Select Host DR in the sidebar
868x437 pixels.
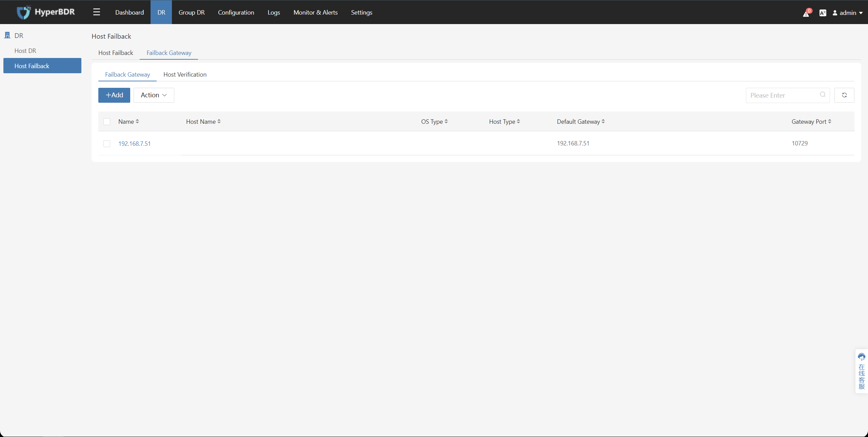point(25,51)
